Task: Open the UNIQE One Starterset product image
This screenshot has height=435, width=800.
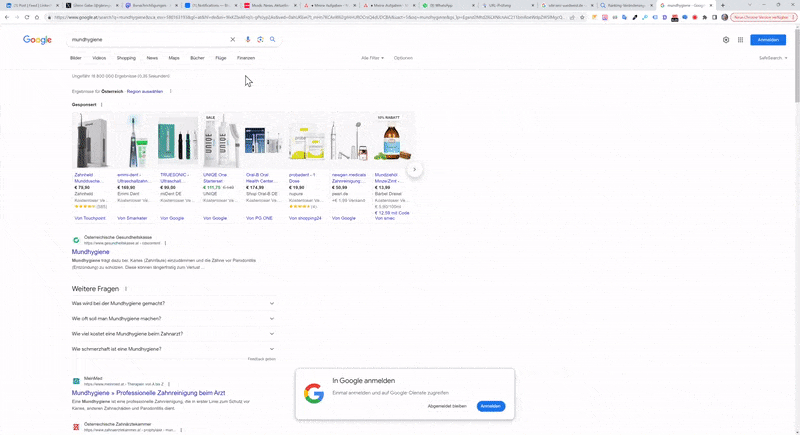Action: tap(220, 140)
